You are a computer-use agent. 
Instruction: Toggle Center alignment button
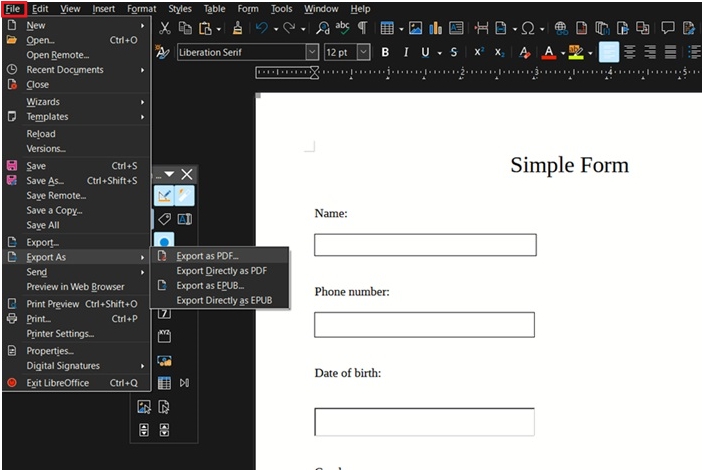point(629,52)
